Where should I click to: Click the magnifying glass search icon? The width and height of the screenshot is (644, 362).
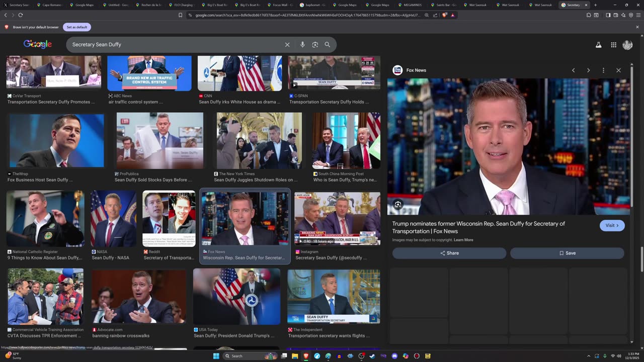[328, 45]
